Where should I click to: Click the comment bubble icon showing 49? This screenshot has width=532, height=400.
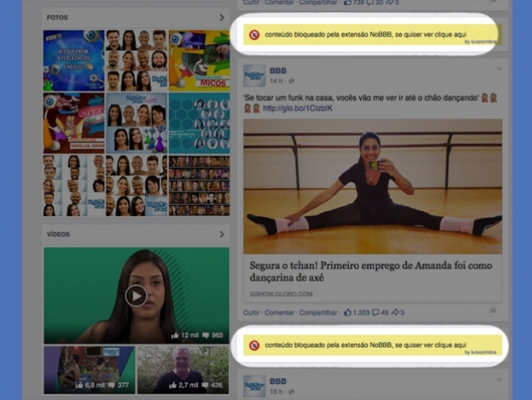[x=375, y=312]
